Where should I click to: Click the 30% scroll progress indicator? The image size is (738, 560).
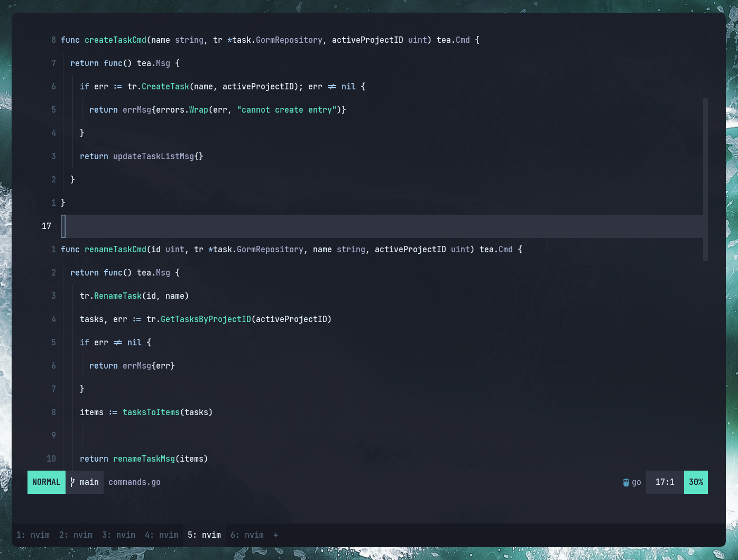click(696, 482)
